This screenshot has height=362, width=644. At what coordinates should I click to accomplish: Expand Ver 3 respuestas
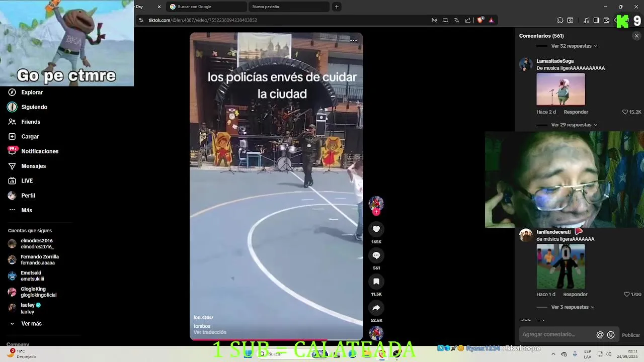pyautogui.click(x=573, y=307)
